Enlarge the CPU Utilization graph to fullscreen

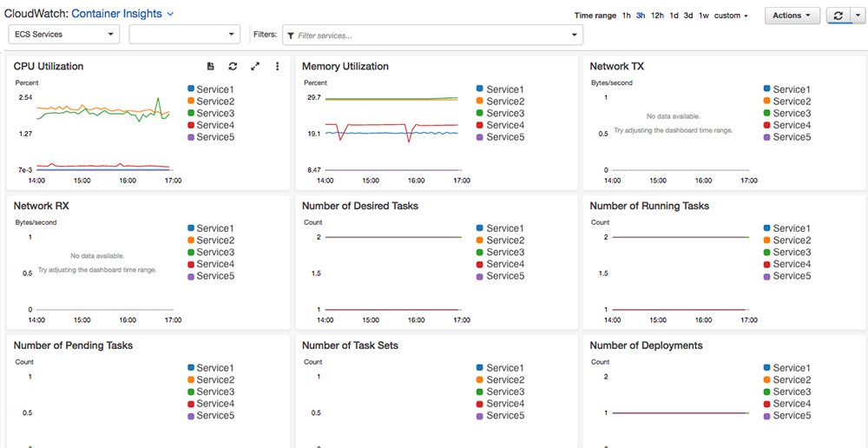click(x=255, y=66)
